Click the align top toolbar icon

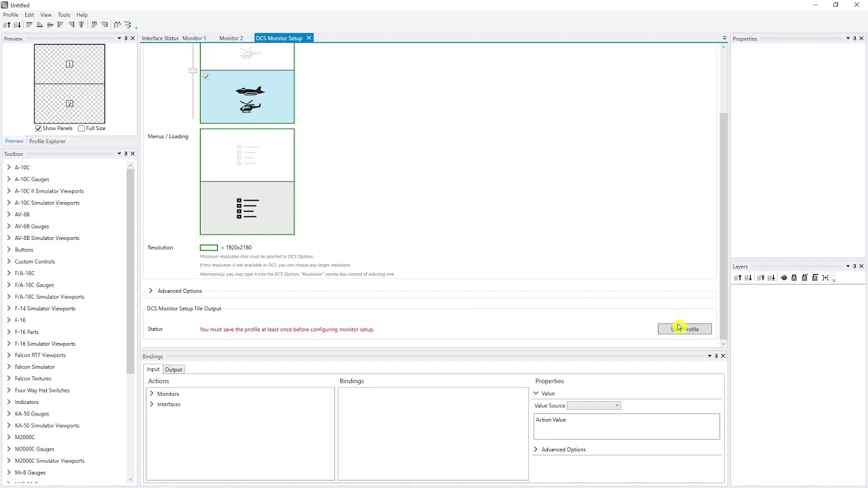(x=29, y=24)
